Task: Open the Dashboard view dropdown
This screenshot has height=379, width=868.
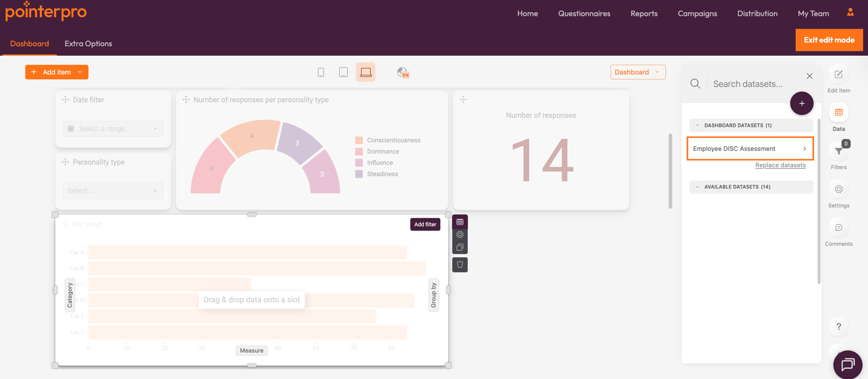Action: [638, 72]
